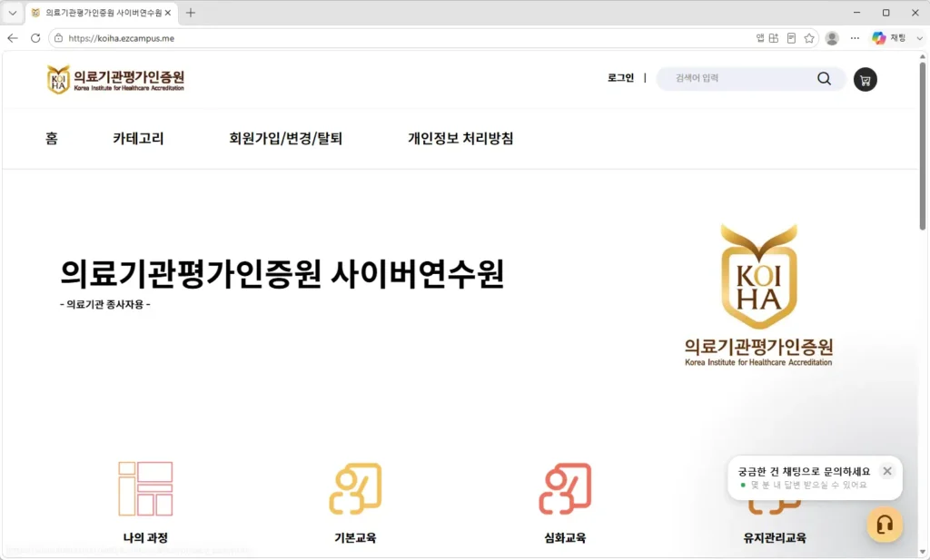Screen dimensions: 930x560
Task: Click the split screen icon in address bar
Action: [x=774, y=38]
